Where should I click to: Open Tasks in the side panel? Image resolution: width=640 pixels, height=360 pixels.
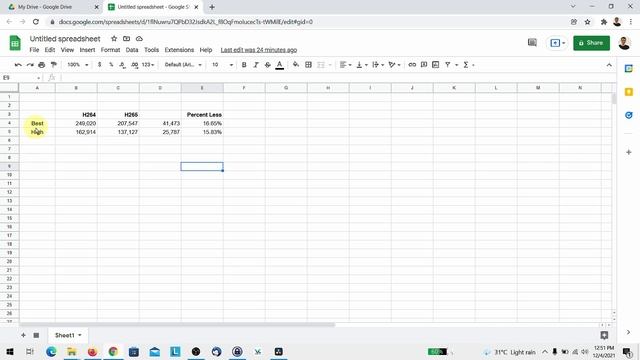(x=629, y=115)
